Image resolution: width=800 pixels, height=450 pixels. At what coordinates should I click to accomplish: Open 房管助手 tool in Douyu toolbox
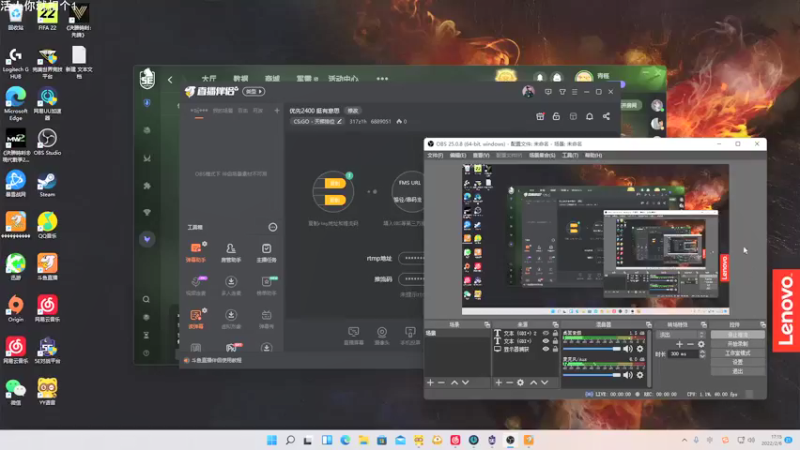tap(231, 252)
